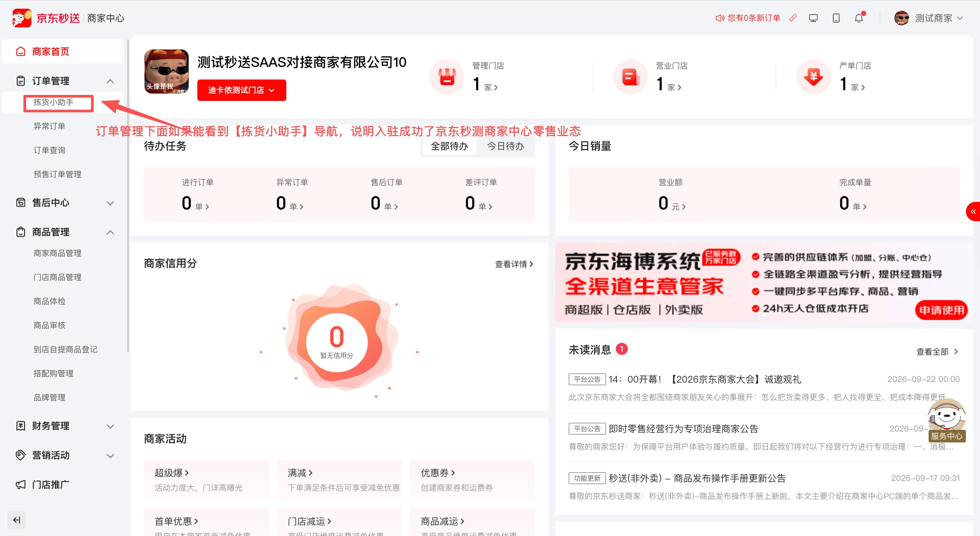Open 查看全部 unread messages

(x=937, y=352)
